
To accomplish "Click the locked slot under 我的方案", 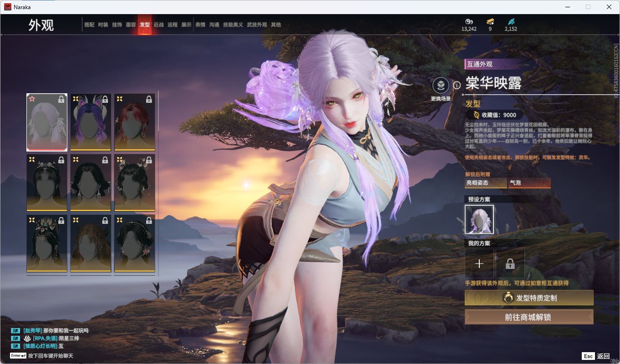I will [x=510, y=263].
